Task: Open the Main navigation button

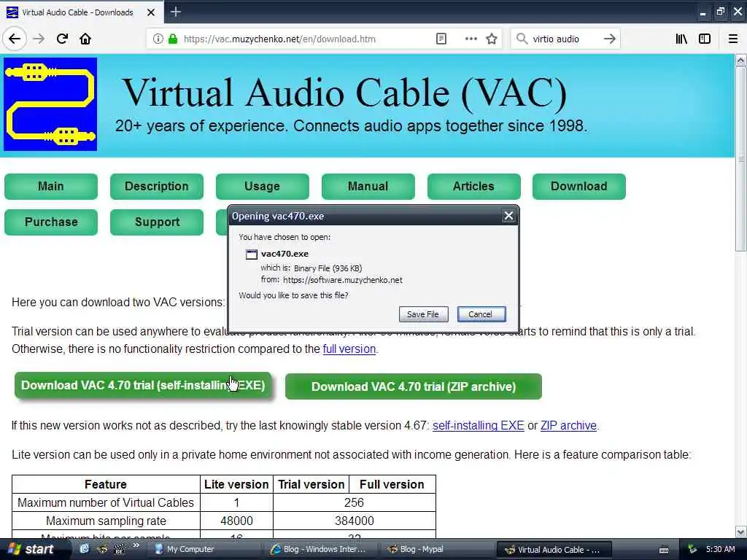Action: click(x=51, y=186)
